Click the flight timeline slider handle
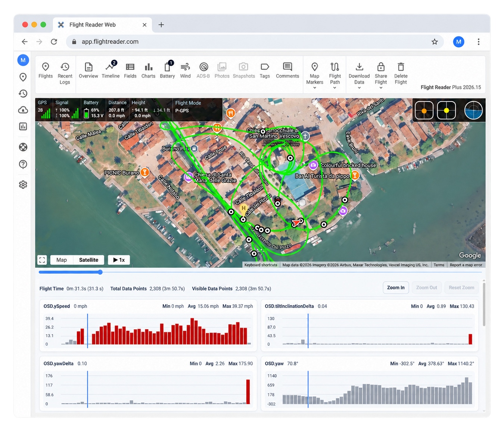504x435 pixels. [x=100, y=272]
